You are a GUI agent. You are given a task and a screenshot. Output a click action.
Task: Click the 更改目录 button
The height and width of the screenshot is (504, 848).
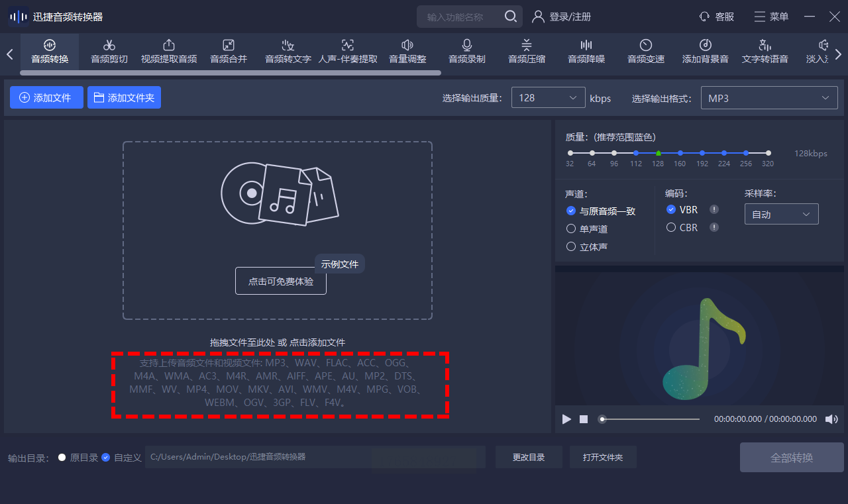529,457
